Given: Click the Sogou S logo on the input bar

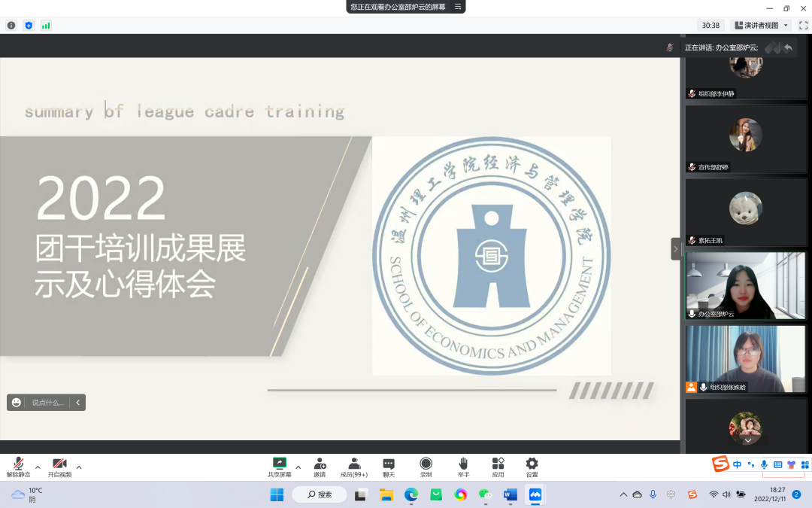Looking at the screenshot, I should coord(720,464).
